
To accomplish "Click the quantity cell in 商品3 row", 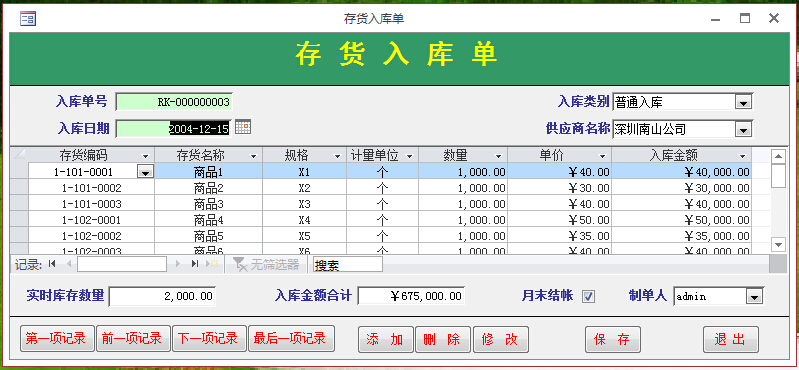I will click(463, 204).
